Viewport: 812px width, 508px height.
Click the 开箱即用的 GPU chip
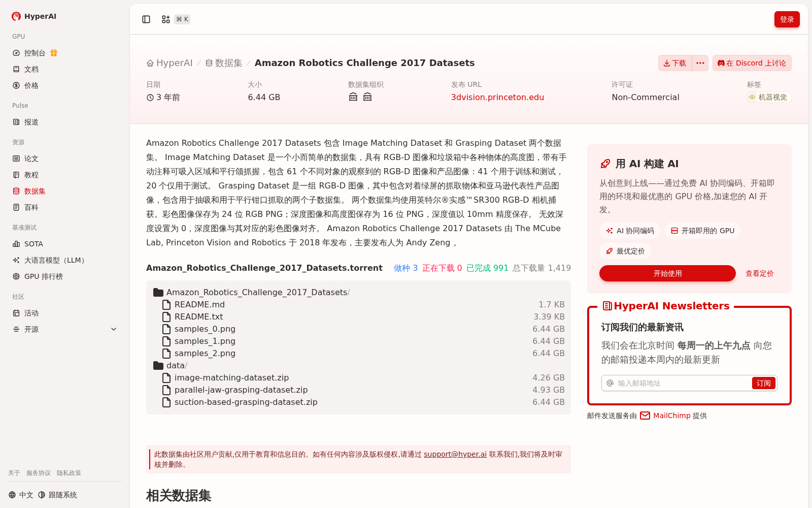coord(702,231)
